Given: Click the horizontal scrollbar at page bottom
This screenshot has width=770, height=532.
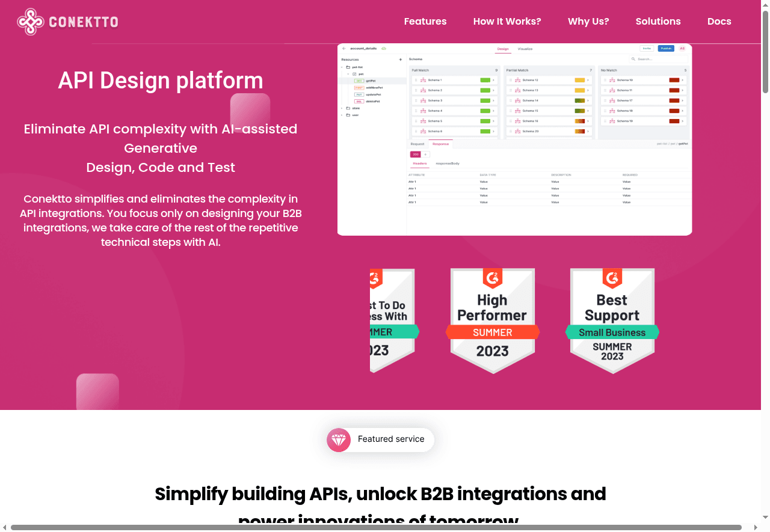Looking at the screenshot, I should [376, 527].
